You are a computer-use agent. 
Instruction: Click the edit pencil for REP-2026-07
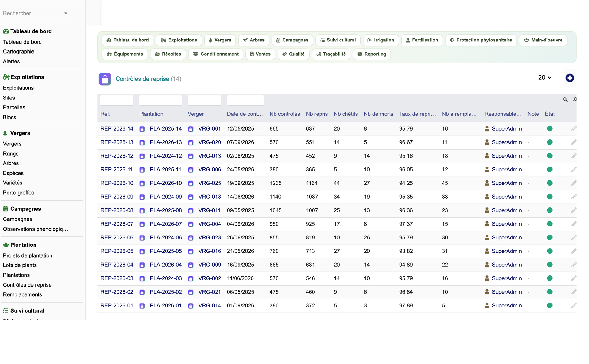[x=574, y=224]
